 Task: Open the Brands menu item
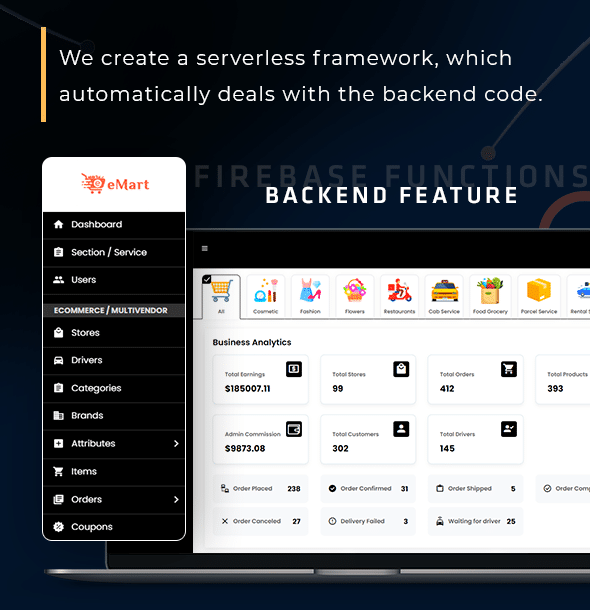click(114, 416)
